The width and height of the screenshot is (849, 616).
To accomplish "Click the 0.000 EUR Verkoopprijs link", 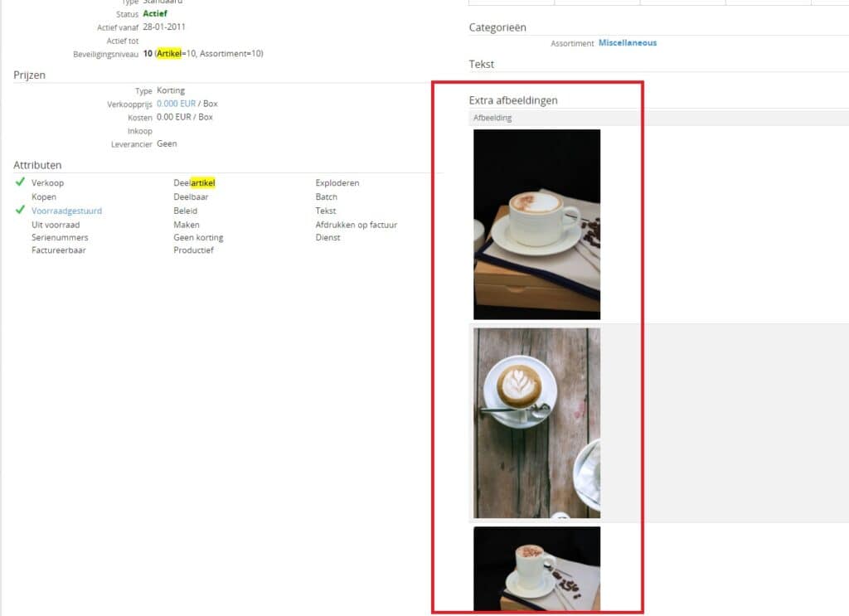I will [x=176, y=104].
